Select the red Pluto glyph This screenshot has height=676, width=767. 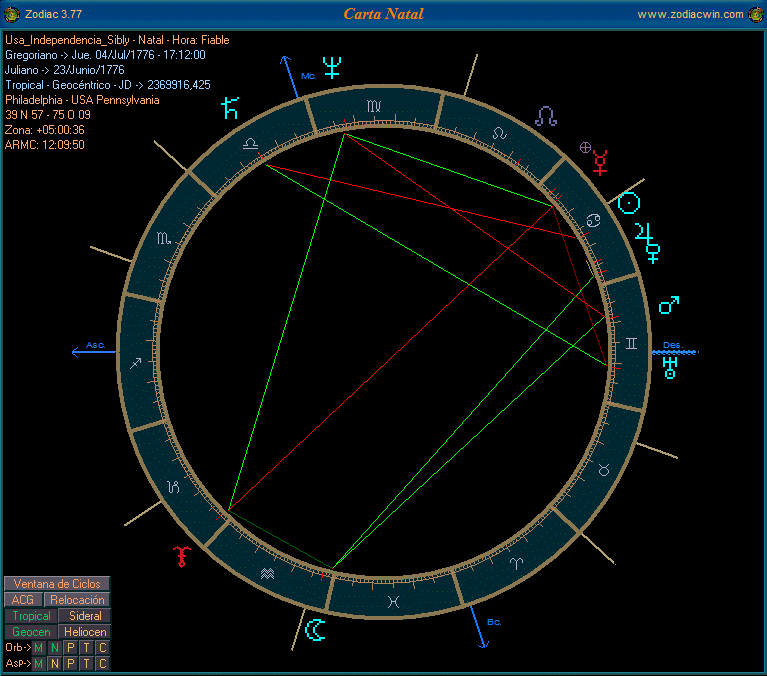coord(181,556)
